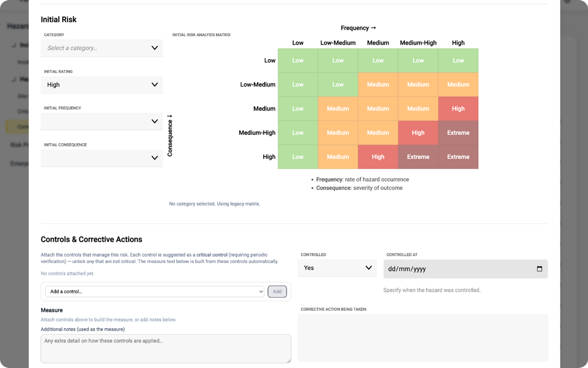
Task: Choose Medium cell at High frequency, Low-Medium consequence
Action: (458, 85)
